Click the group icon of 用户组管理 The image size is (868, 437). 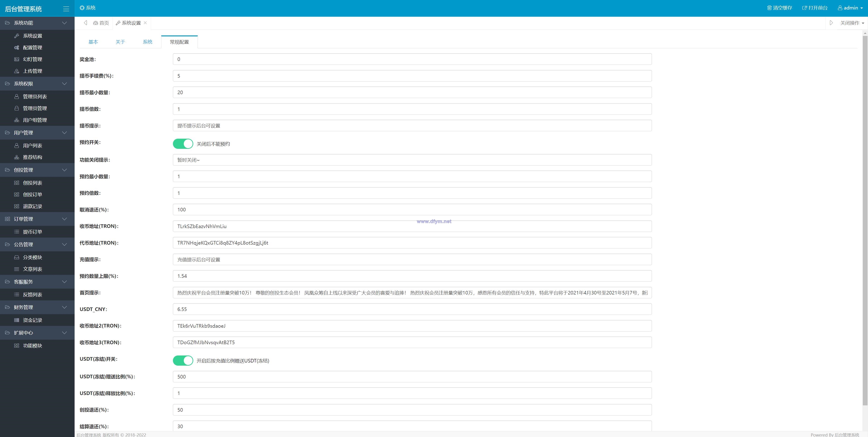[x=17, y=120]
